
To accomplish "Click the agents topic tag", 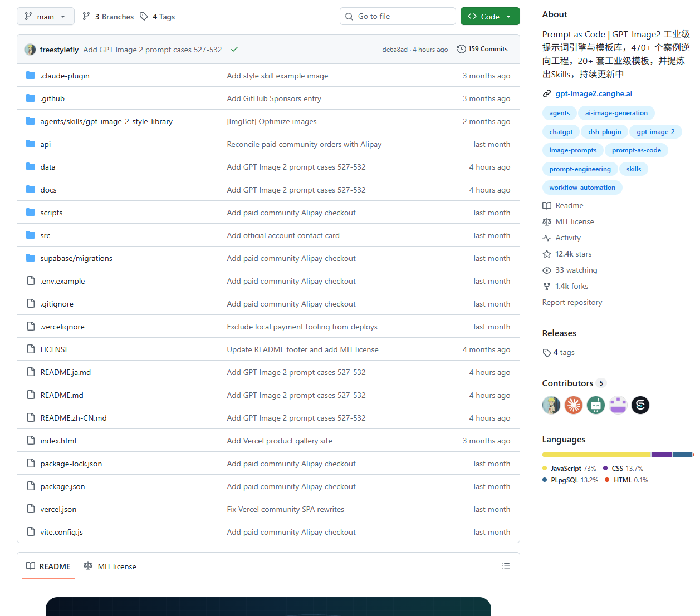I will pyautogui.click(x=560, y=113).
